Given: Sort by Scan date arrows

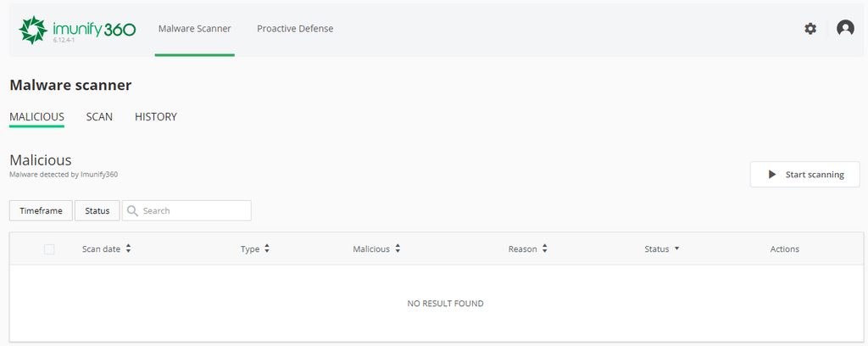Looking at the screenshot, I should [x=128, y=249].
